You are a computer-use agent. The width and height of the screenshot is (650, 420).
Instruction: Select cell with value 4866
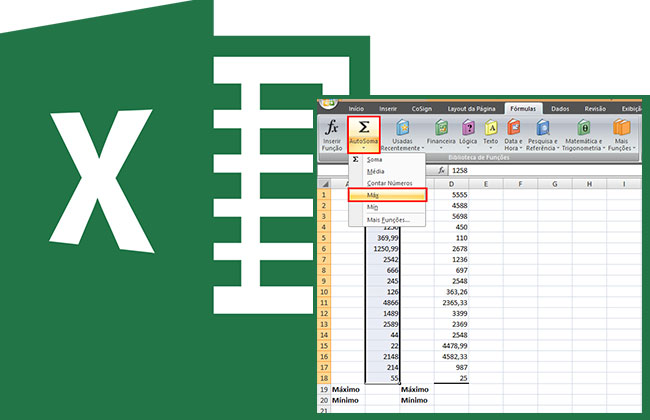coord(383,303)
